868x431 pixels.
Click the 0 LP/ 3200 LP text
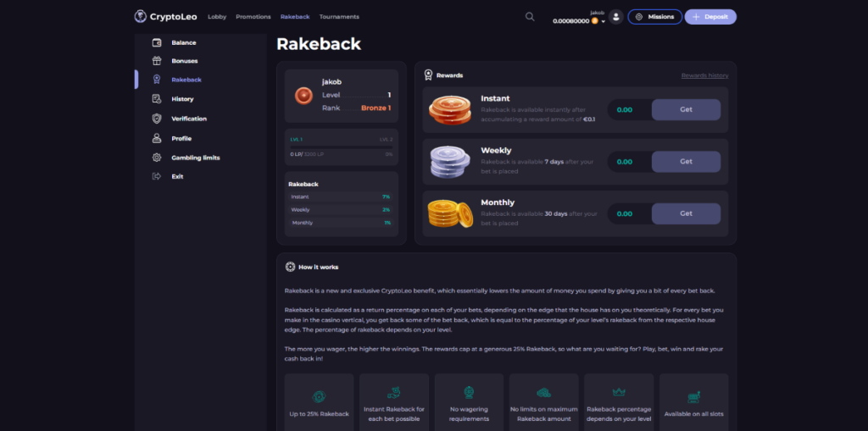coord(307,154)
